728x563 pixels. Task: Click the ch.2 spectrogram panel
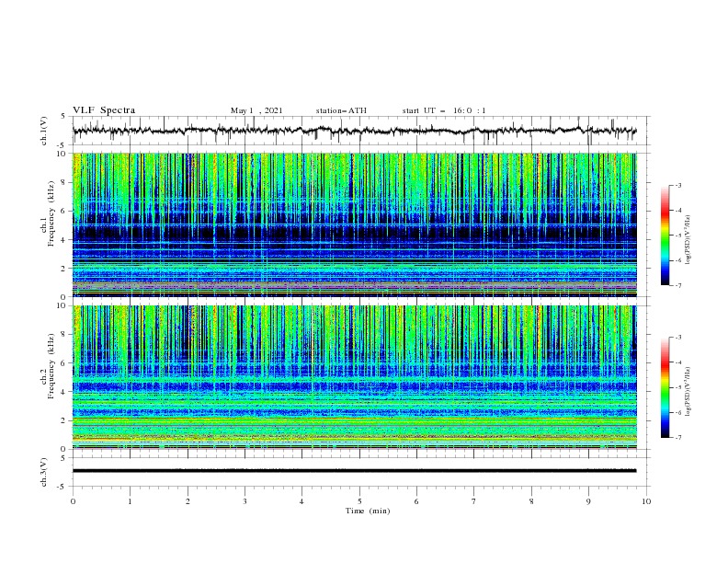tap(355, 377)
